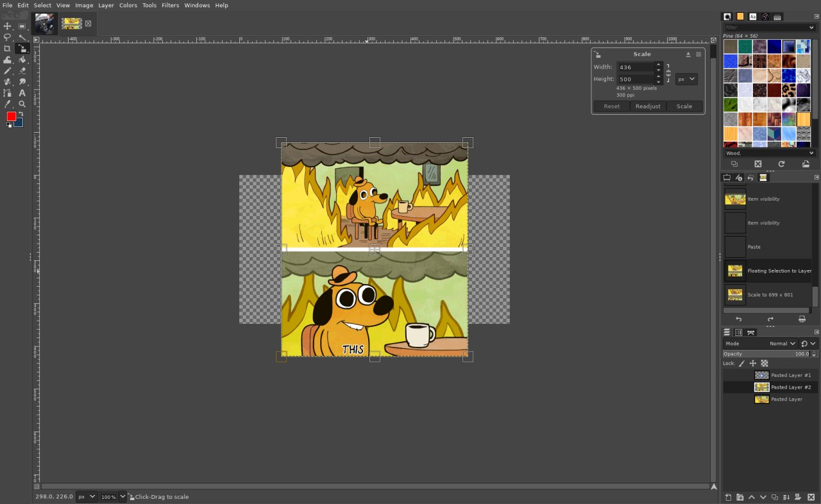
Task: Open the Layer menu
Action: point(106,5)
